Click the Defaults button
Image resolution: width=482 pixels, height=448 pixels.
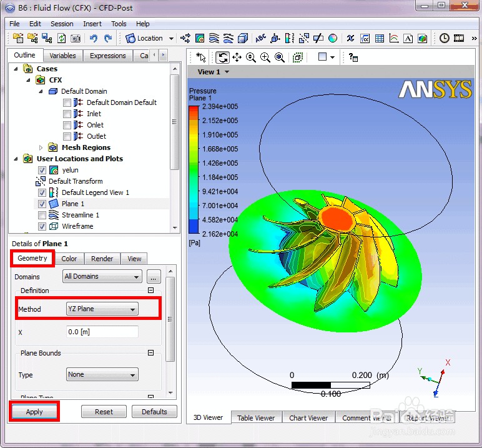pos(154,412)
